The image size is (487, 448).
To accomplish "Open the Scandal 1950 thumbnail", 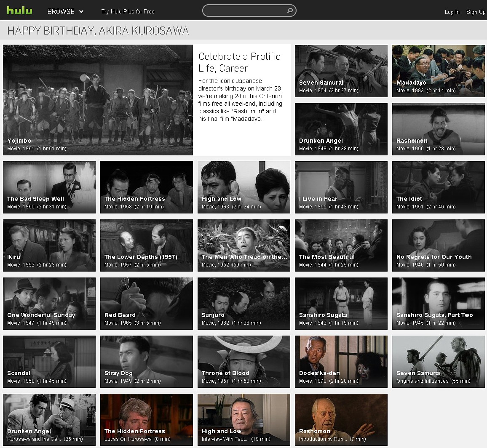I will (49, 361).
